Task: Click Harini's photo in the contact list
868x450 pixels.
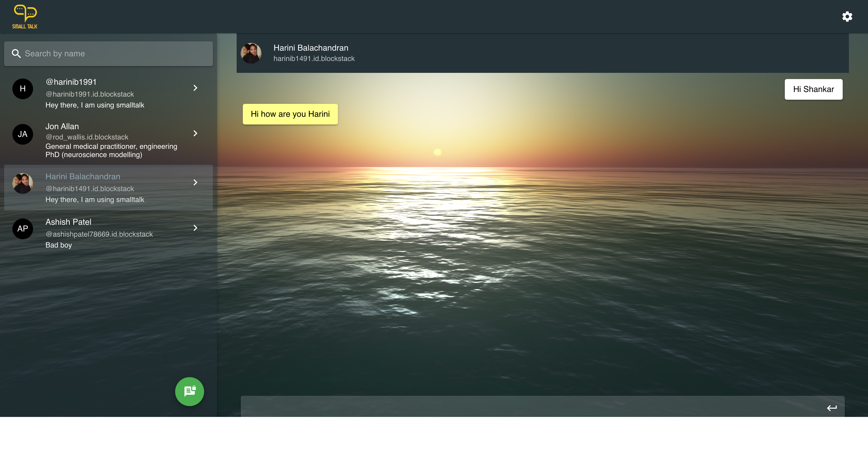Action: [x=22, y=183]
